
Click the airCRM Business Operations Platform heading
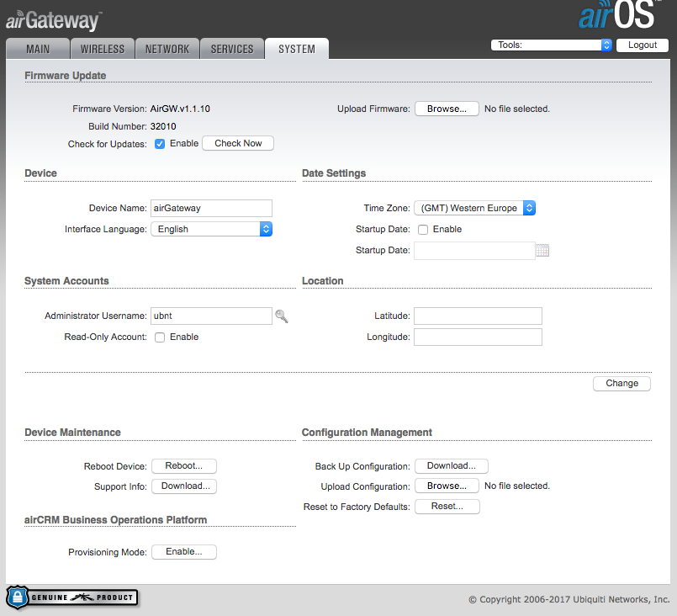pos(116,520)
